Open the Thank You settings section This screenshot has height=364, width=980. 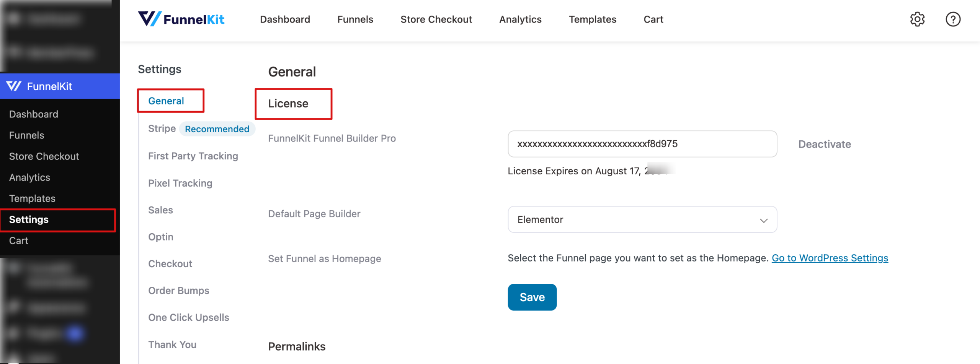(x=172, y=344)
